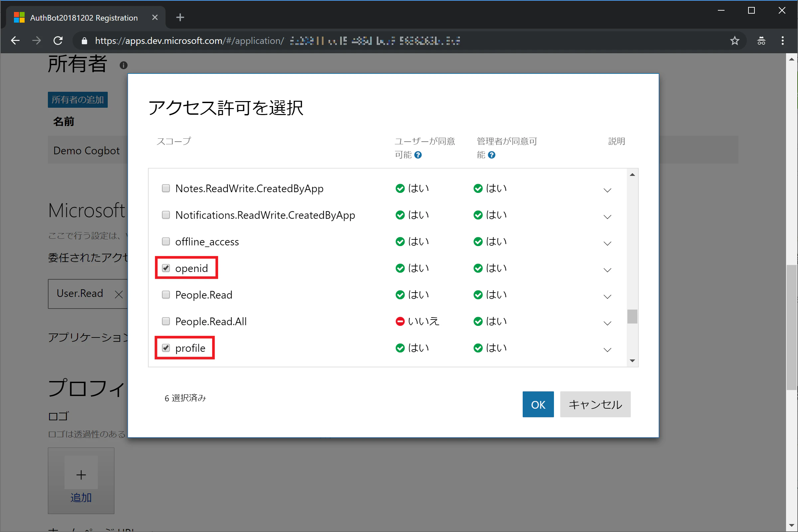This screenshot has width=798, height=532.
Task: Expand description for Notes.ReadWrite.CreatedByApp row
Action: pos(607,190)
